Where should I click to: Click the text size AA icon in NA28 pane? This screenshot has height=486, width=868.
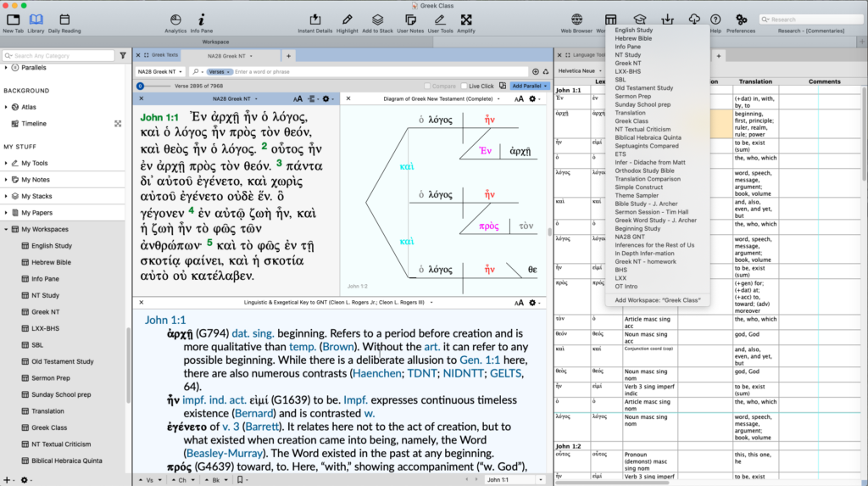(x=298, y=98)
